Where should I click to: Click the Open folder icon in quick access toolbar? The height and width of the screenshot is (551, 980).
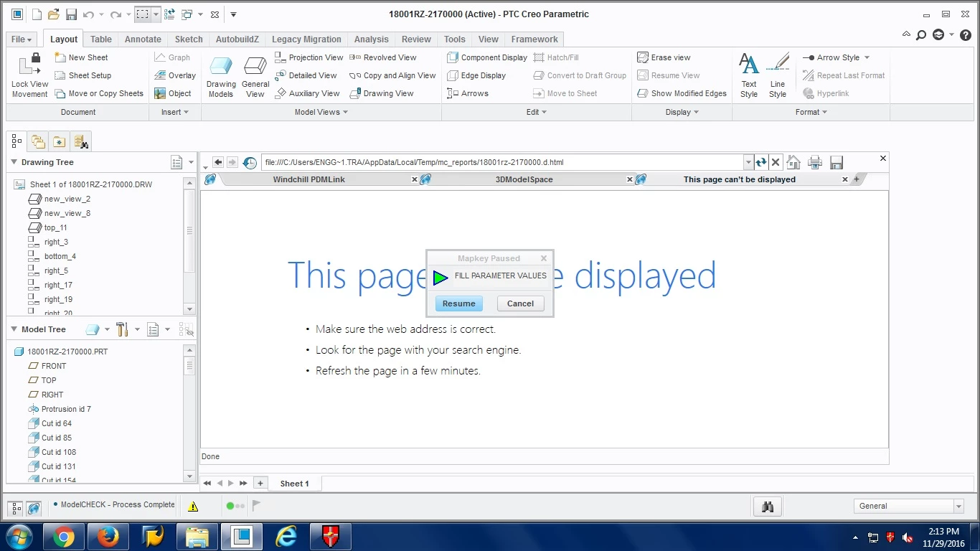pyautogui.click(x=54, y=14)
